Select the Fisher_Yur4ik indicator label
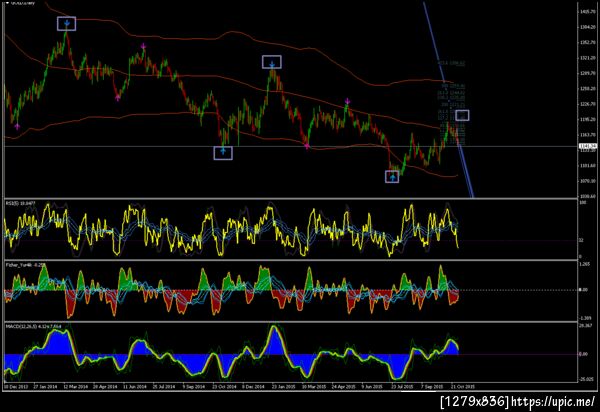This screenshot has height=412, width=600. [25, 264]
